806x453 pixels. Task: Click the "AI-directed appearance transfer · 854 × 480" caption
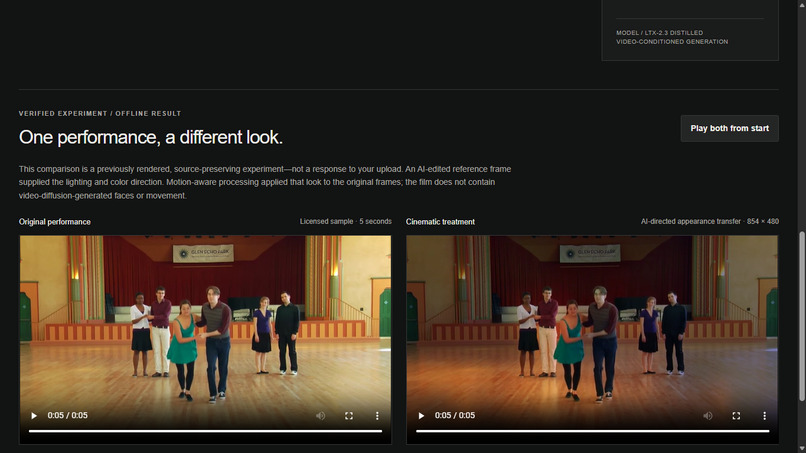709,221
